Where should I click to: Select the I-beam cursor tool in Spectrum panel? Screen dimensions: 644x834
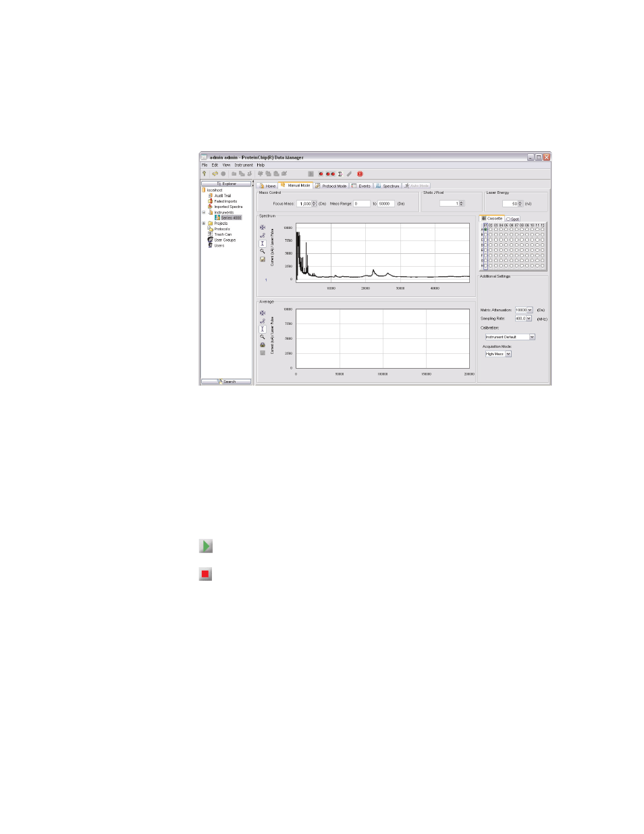pos(263,244)
